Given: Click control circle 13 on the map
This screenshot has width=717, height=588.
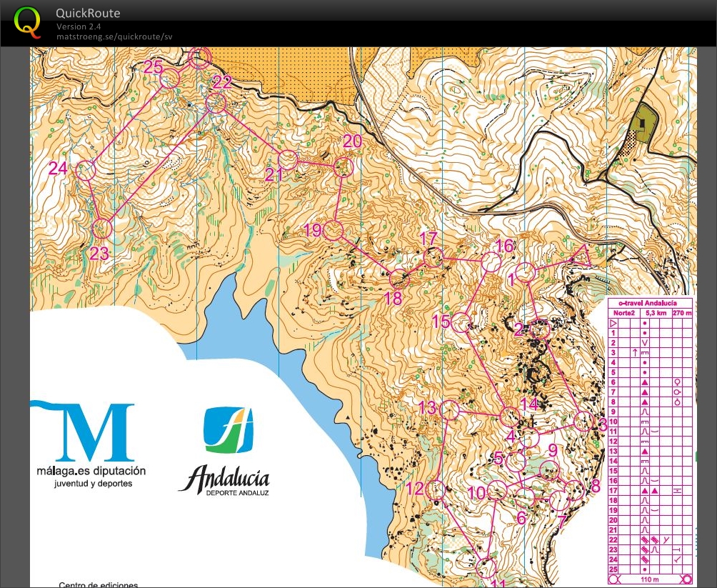Looking at the screenshot, I should (449, 409).
